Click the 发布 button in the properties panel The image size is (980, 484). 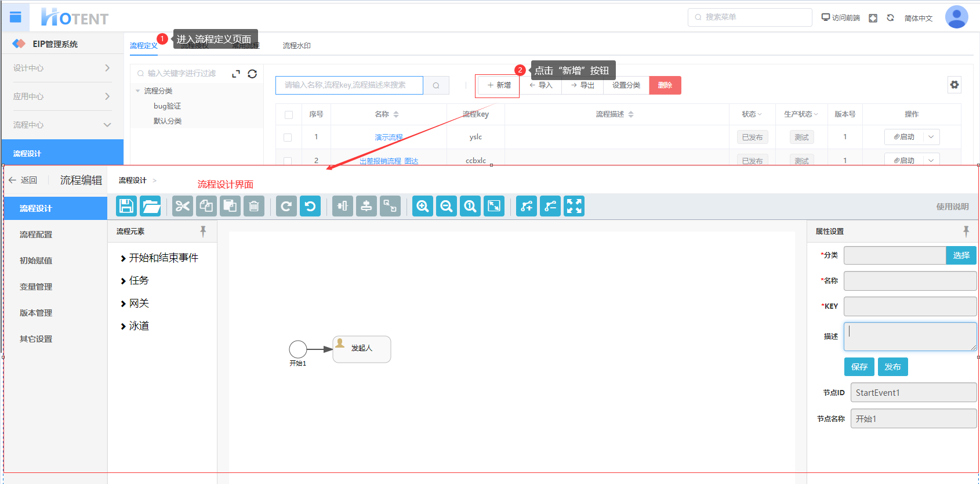point(893,367)
